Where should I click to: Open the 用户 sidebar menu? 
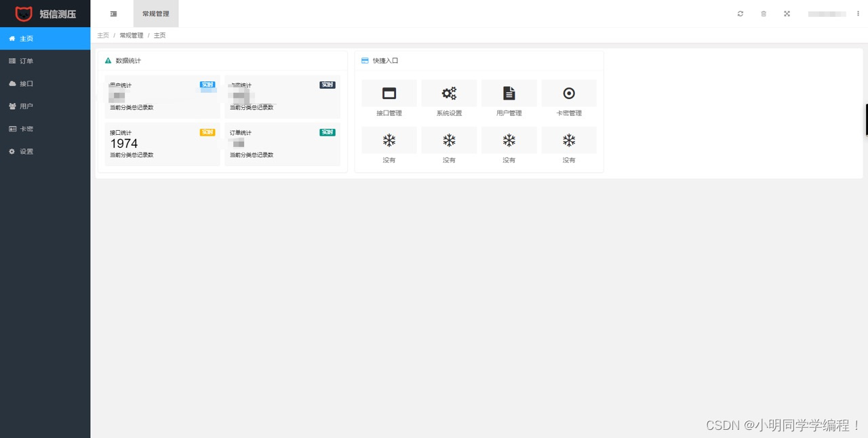45,106
